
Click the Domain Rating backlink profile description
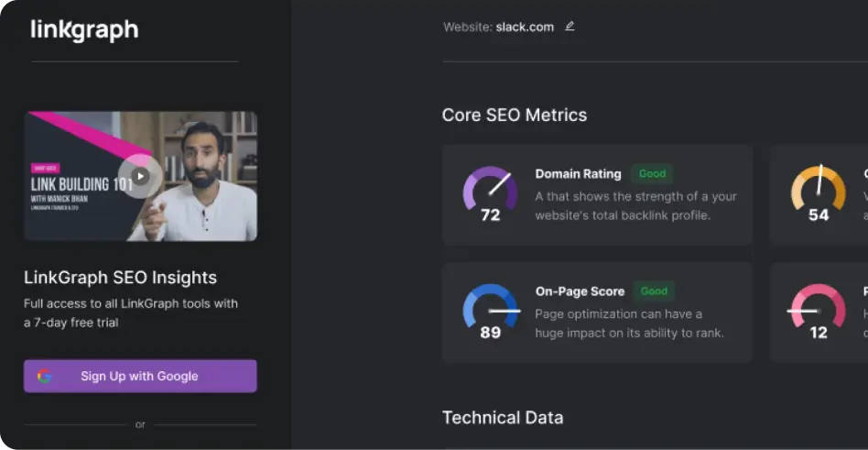pyautogui.click(x=635, y=206)
